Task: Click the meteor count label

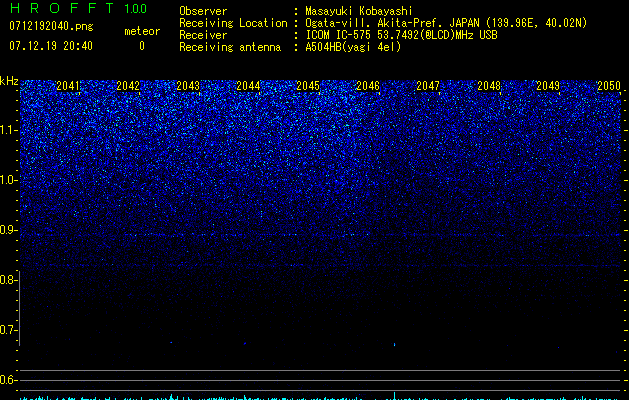Action: (x=142, y=31)
